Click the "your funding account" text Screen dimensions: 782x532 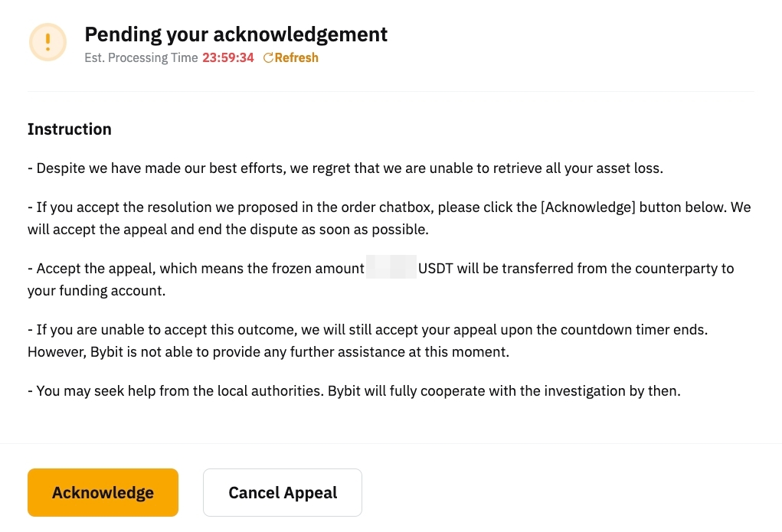point(97,291)
